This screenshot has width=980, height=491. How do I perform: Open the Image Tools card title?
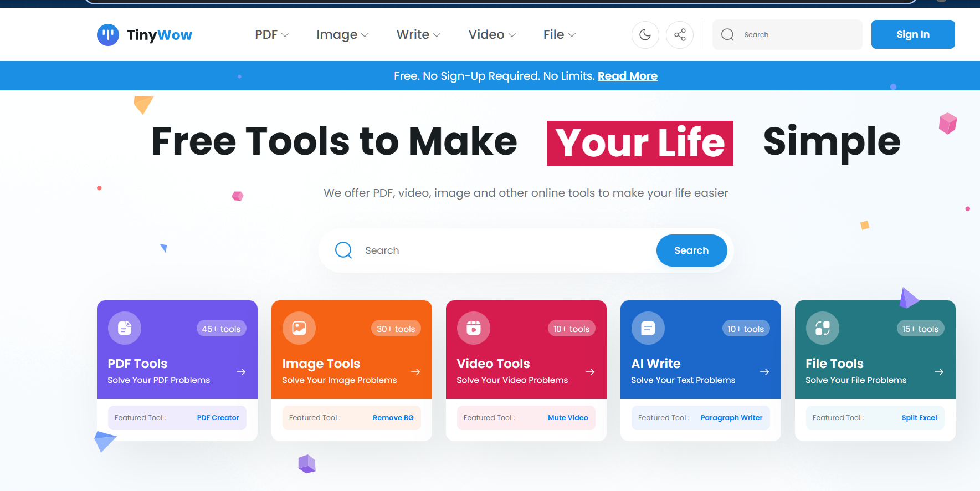(x=321, y=364)
